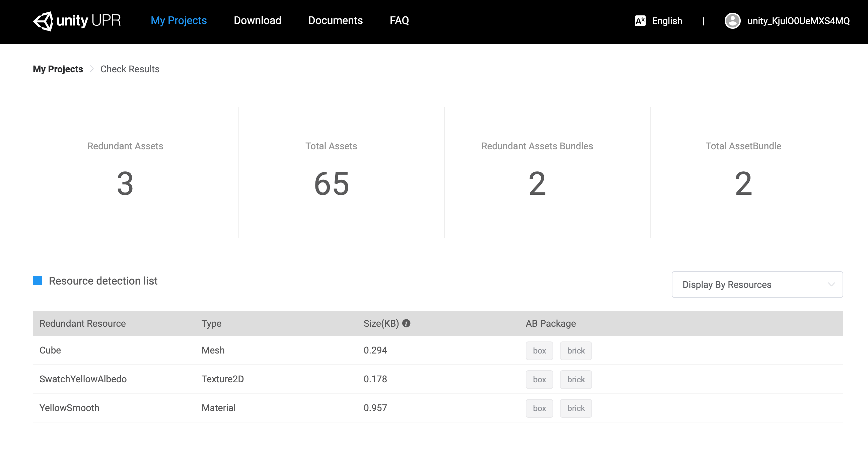Select the Cube resource row
868x468 pixels.
(50, 350)
